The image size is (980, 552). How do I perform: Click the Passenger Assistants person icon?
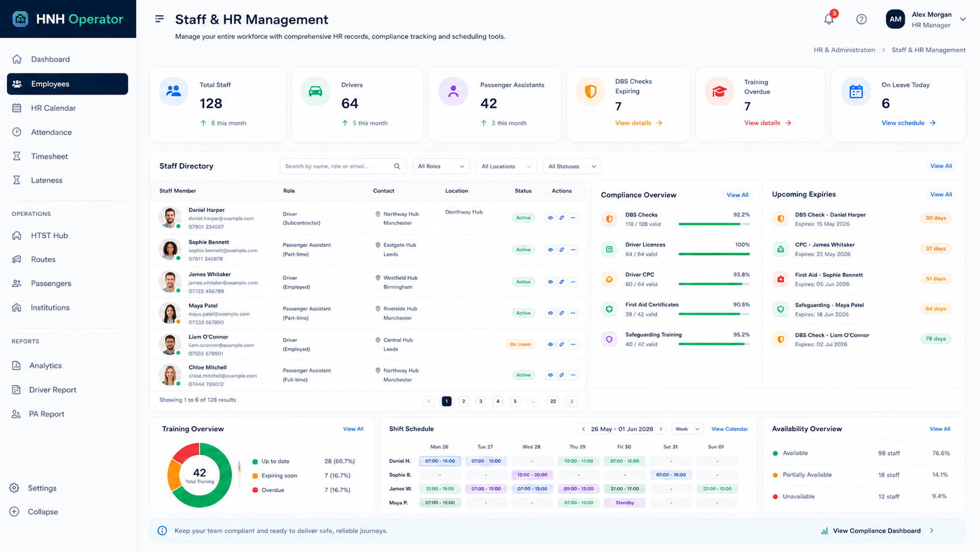(453, 92)
